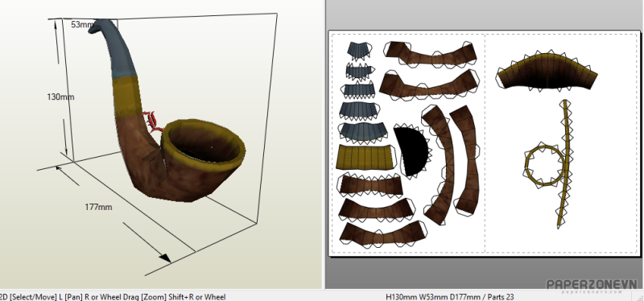Viewport: 644px width, 301px height.
Task: Click the 130mm height dimension label
Action: 60,97
